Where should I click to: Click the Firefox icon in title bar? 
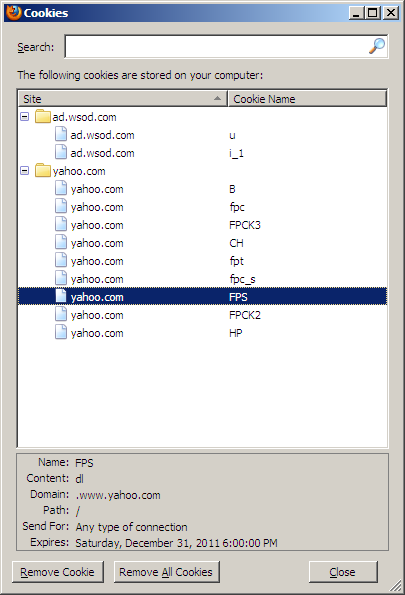tap(13, 13)
